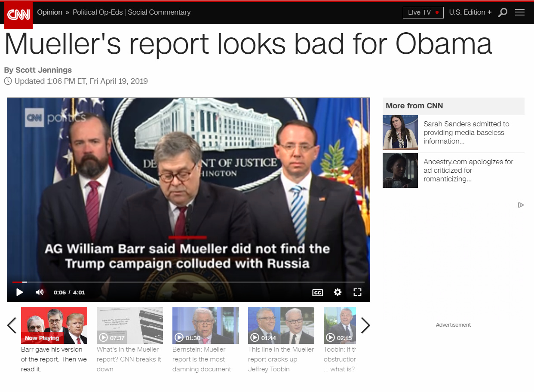The image size is (534, 392).
Task: Click the AdChoices icon
Action: [521, 205]
